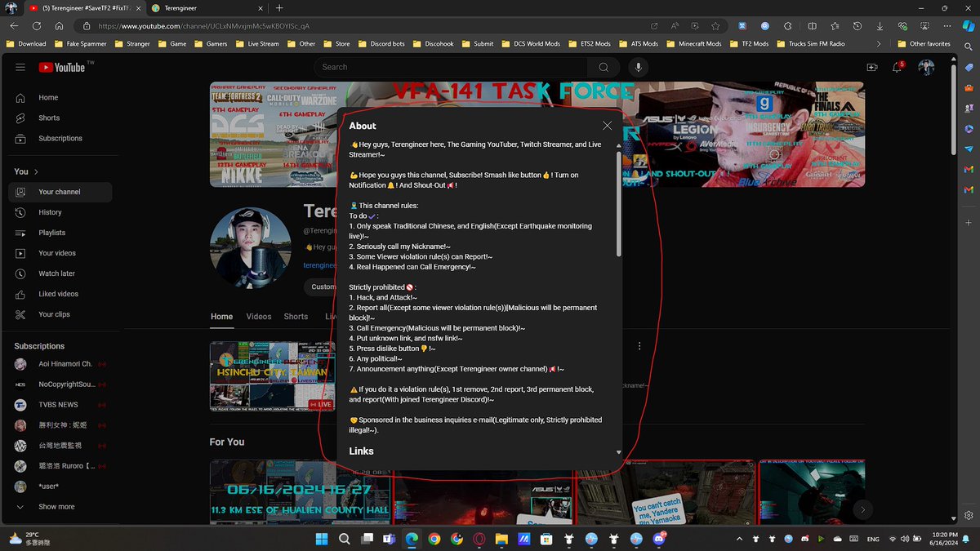Open the Fake Spammer bookmarks folder

pos(80,43)
